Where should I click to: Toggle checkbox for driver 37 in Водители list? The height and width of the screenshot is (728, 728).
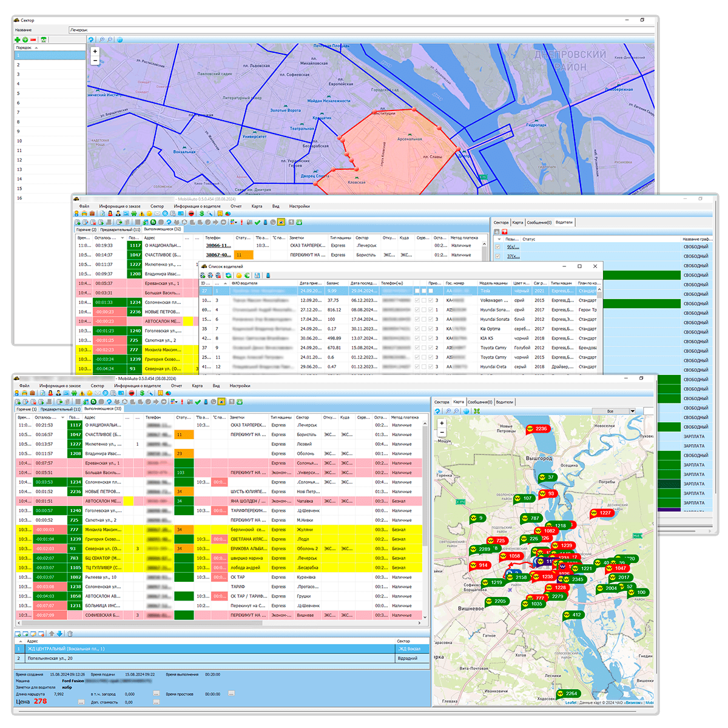498,256
